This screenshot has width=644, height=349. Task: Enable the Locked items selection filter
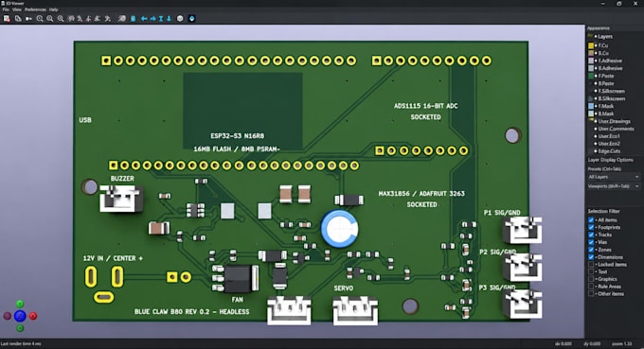coord(591,264)
